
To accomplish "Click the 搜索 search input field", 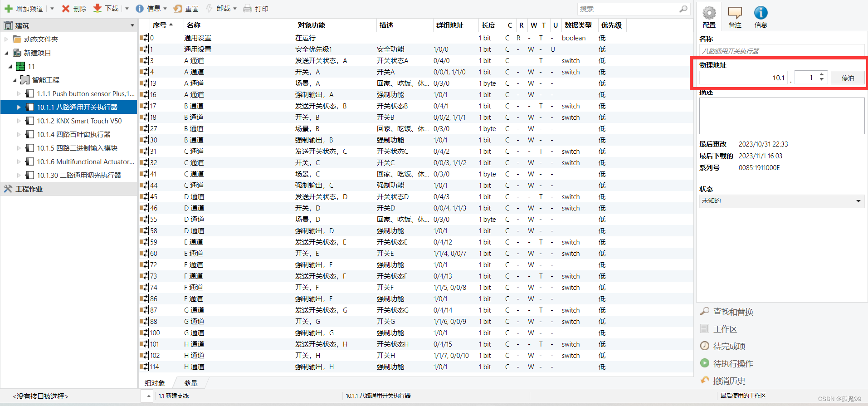I will pyautogui.click(x=628, y=9).
